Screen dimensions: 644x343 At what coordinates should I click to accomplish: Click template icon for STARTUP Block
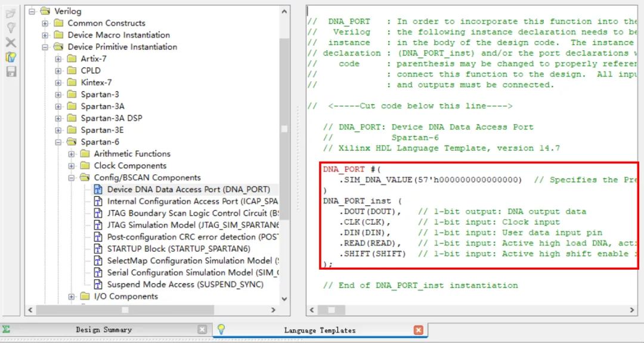pyautogui.click(x=98, y=249)
